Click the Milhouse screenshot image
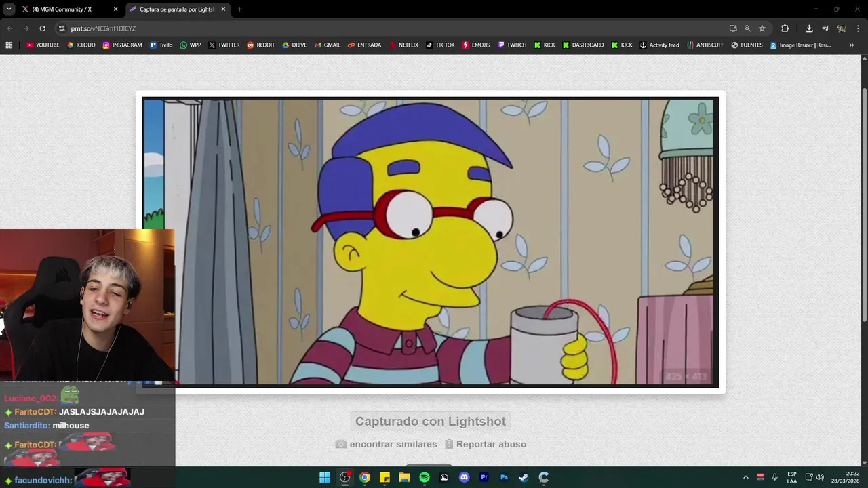Viewport: 868px width, 488px height. pos(431,242)
